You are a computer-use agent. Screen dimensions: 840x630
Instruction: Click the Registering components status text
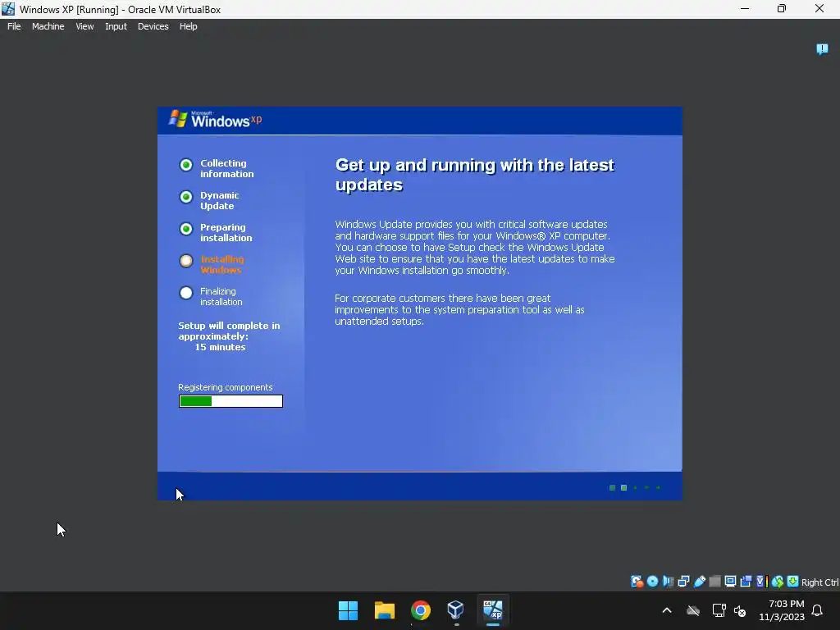pos(226,387)
